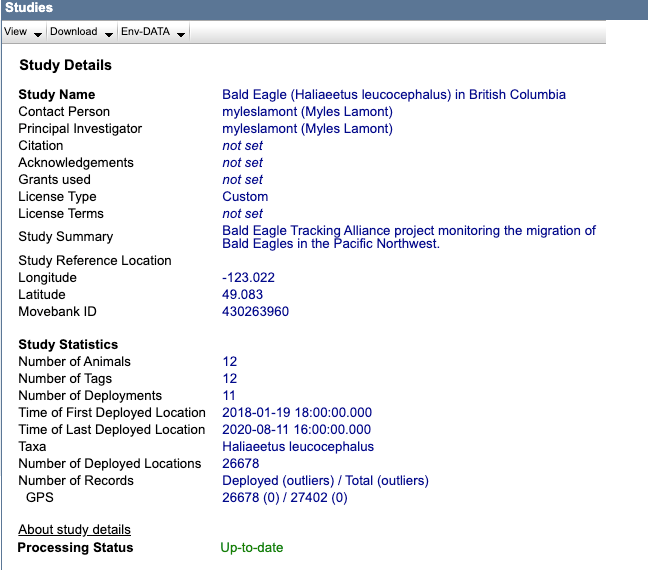This screenshot has width=648, height=570.
Task: Click the License Type Custom value
Action: click(245, 197)
